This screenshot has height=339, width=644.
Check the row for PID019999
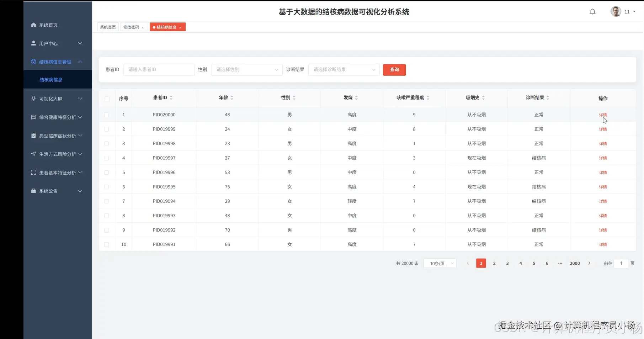pyautogui.click(x=107, y=129)
